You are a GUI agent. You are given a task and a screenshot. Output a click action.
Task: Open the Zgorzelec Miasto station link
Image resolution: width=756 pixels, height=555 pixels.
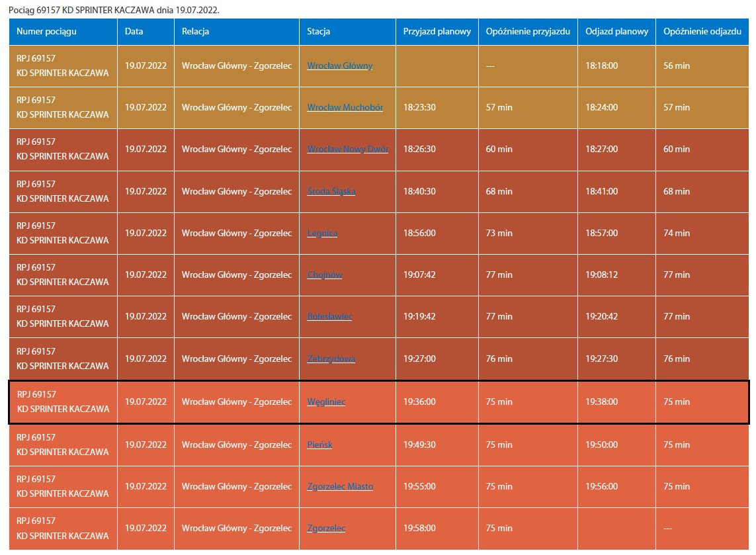(340, 486)
